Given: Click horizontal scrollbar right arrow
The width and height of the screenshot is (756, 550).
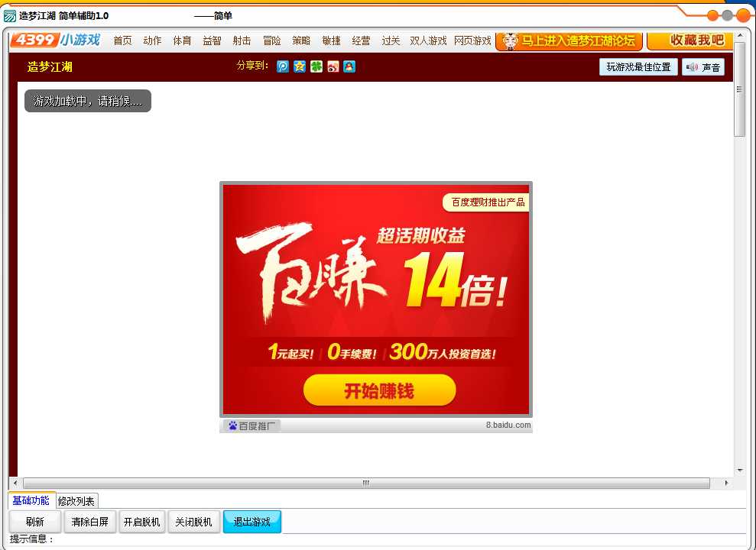Looking at the screenshot, I should click(x=727, y=483).
